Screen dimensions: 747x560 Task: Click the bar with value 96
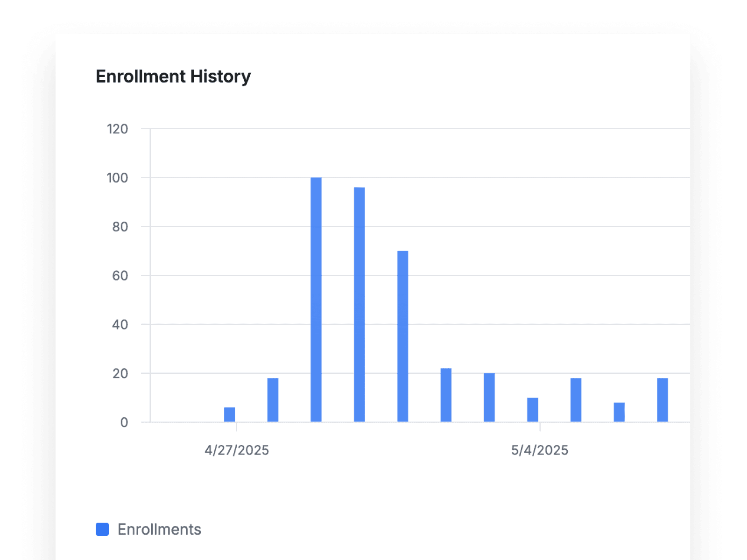359,303
